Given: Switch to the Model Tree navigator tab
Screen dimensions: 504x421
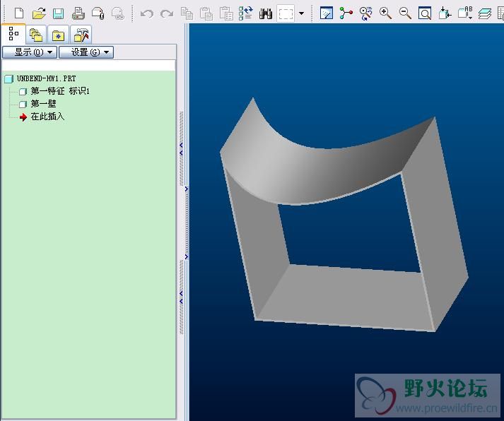Looking at the screenshot, I should coord(13,34).
